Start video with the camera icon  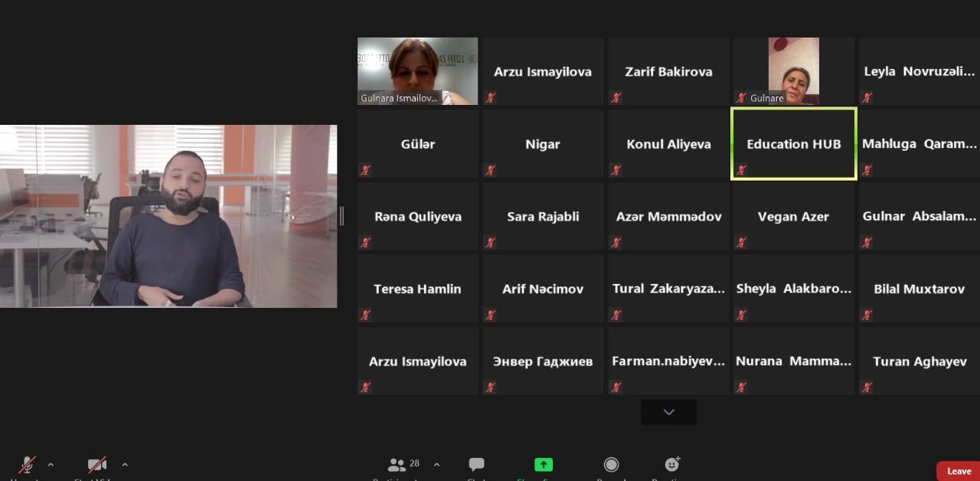point(97,465)
